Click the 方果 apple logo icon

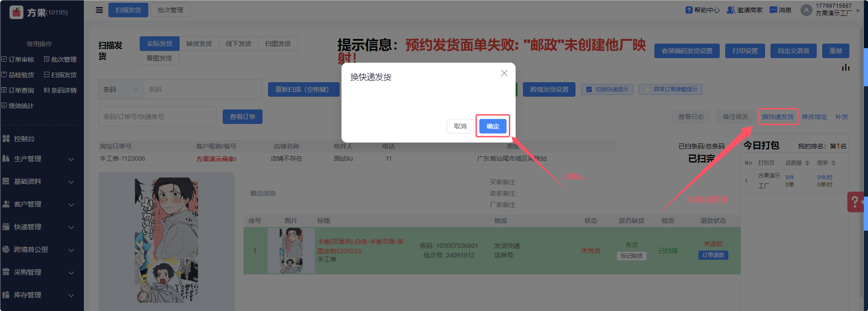pyautogui.click(x=16, y=12)
